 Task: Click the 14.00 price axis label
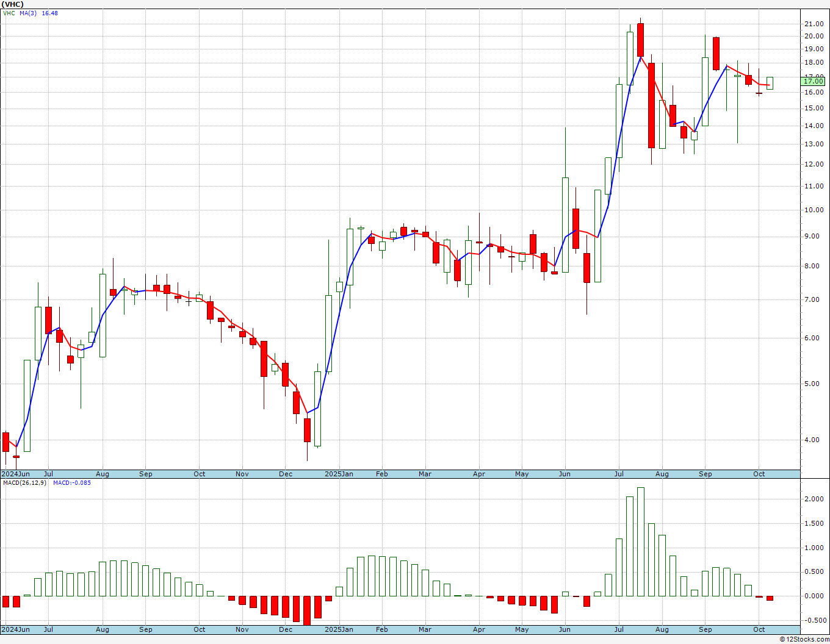click(x=814, y=126)
